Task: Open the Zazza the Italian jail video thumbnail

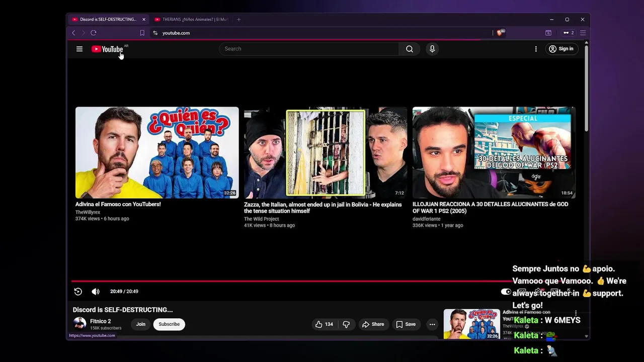Action: click(326, 152)
